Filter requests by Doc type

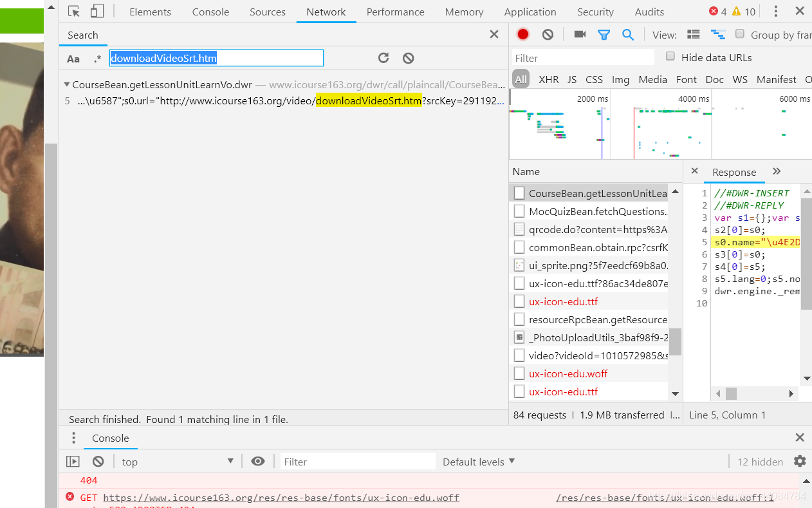714,80
